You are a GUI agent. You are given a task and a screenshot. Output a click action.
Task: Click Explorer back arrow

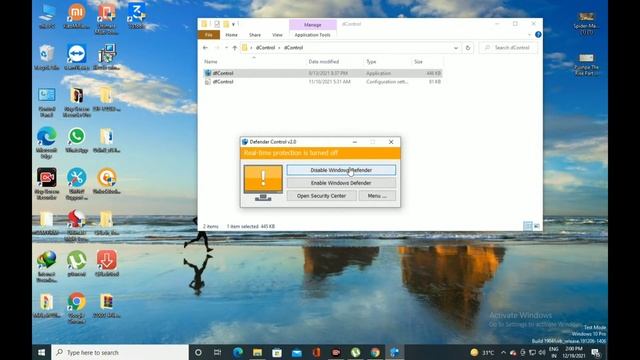tap(205, 48)
